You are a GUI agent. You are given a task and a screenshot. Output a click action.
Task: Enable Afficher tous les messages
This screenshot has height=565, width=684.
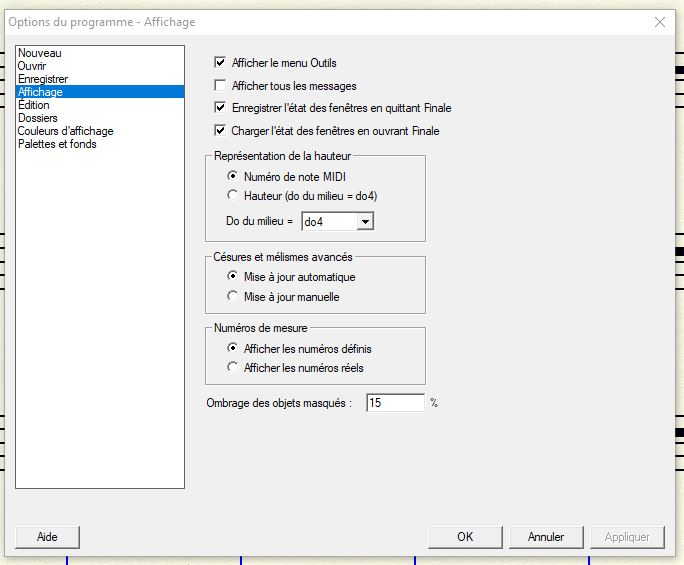pyautogui.click(x=221, y=86)
